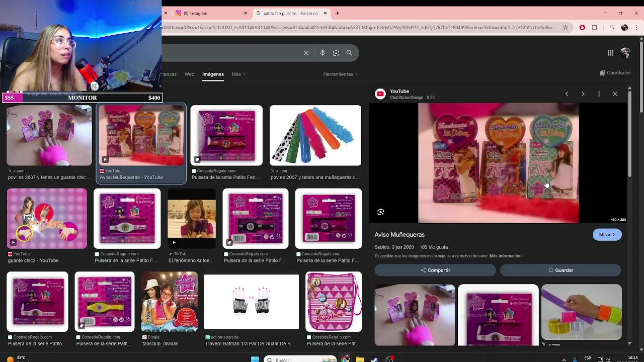Image resolution: width=644 pixels, height=362 pixels.
Task: Open taskbar volume control
Action: (608, 360)
